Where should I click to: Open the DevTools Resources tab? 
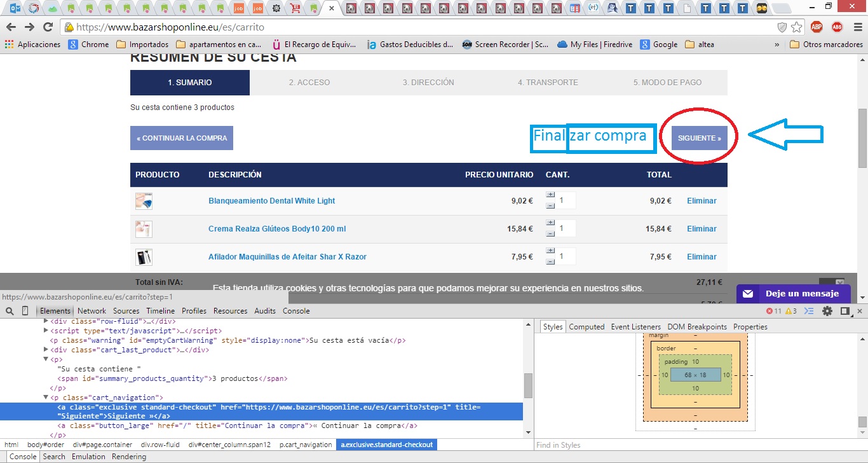230,311
